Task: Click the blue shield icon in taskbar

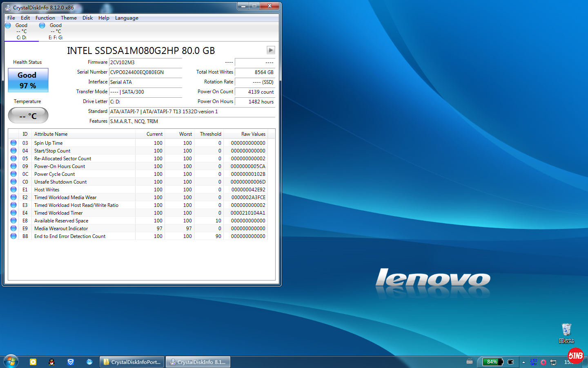Action: [71, 362]
